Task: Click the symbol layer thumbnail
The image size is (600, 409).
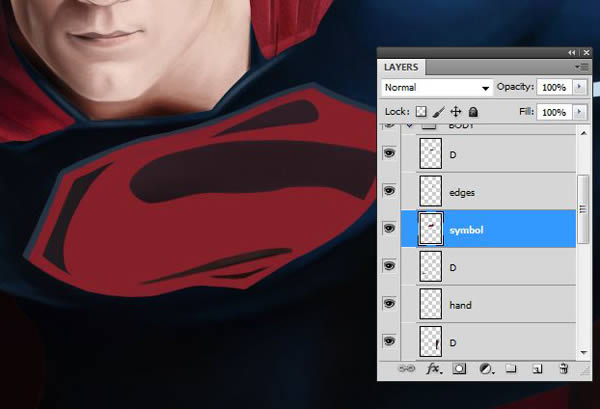Action: coord(430,229)
